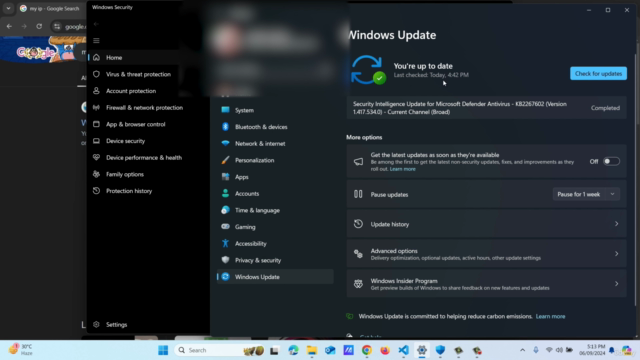Click the Bluetooth & devices icon
Screen dimensions: 640x360
click(x=225, y=127)
